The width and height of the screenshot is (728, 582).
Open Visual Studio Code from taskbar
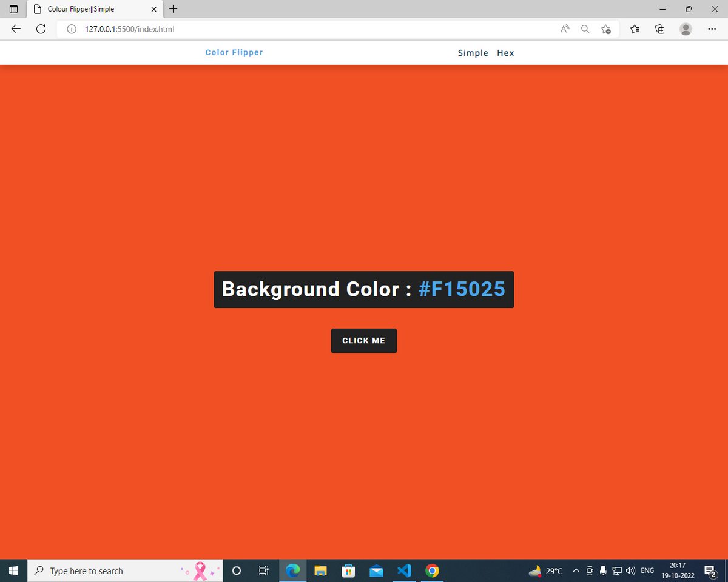coord(404,570)
